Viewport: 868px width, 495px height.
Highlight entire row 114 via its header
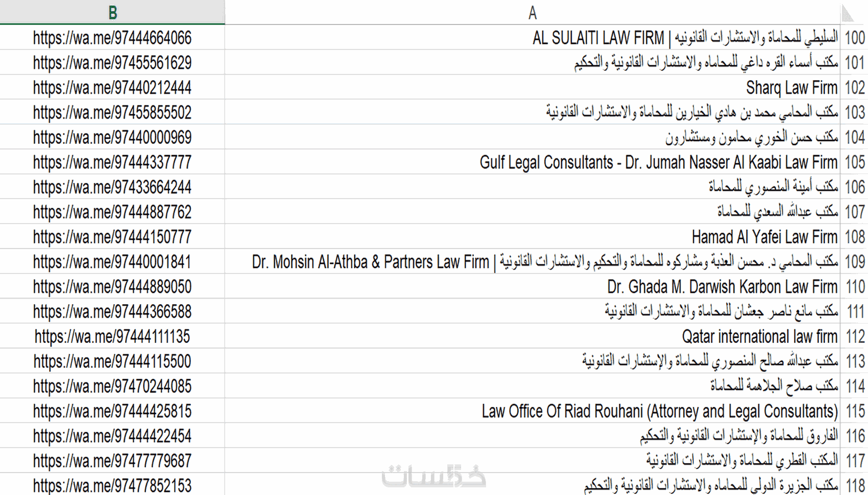pos(855,386)
